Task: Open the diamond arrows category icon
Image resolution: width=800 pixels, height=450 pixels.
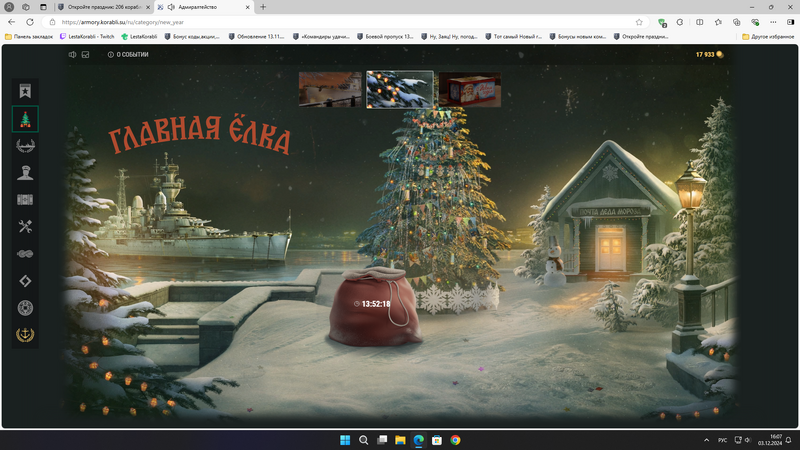Action: coord(25,281)
